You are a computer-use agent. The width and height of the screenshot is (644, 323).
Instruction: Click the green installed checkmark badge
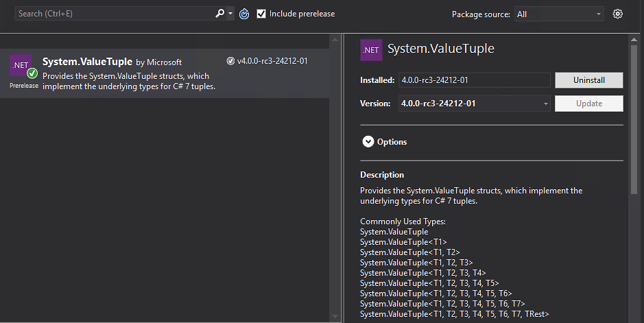32,73
